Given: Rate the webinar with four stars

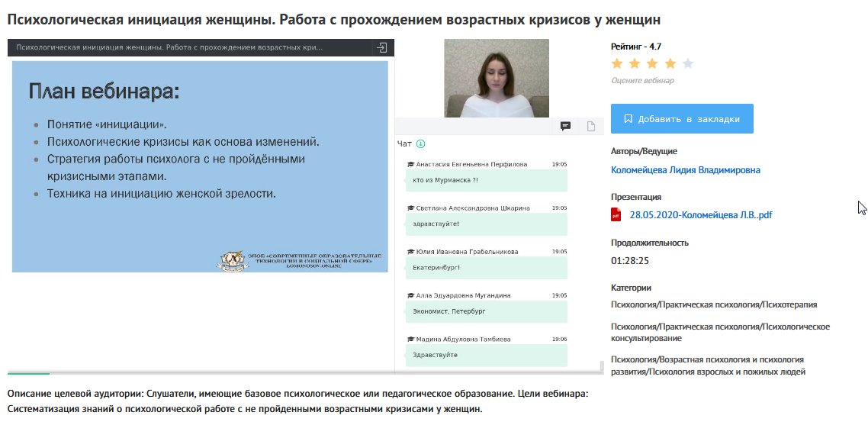Looking at the screenshot, I should click(x=670, y=63).
